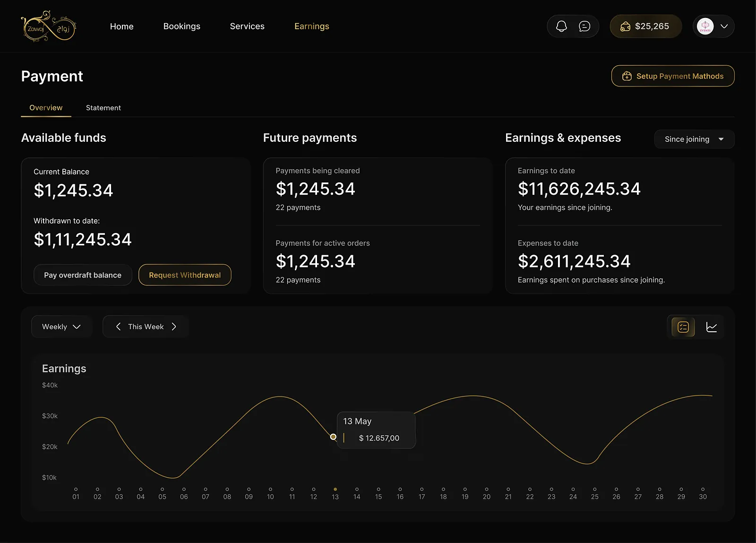This screenshot has width=756, height=543.
Task: Click the wallet icon beside $25,265
Action: [x=625, y=26]
